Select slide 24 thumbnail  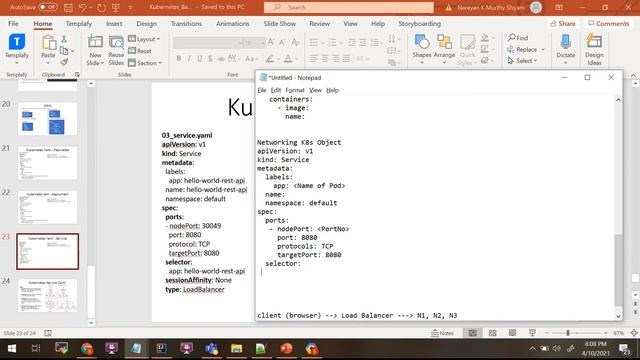coord(47,296)
